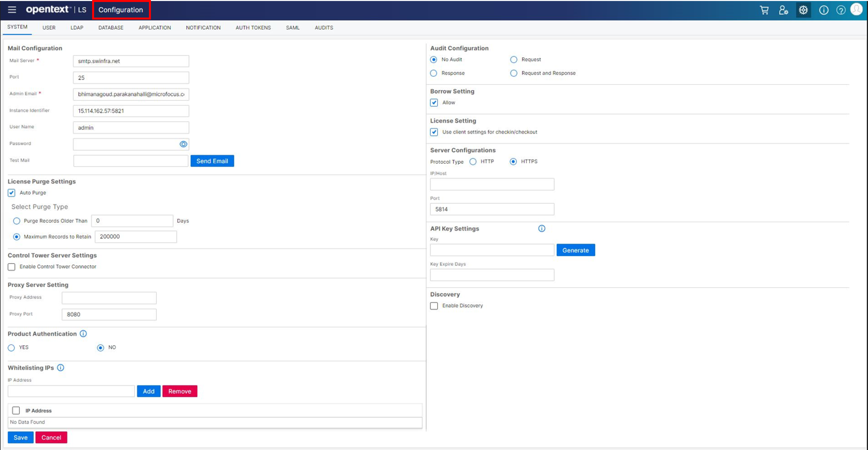Click the Product Authentication info icon
This screenshot has width=868, height=450.
(83, 334)
